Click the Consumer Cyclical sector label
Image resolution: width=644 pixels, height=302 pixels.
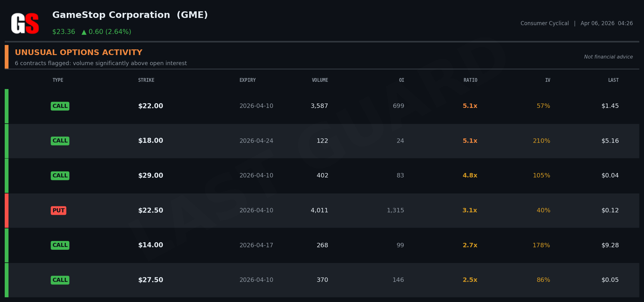[545, 23]
